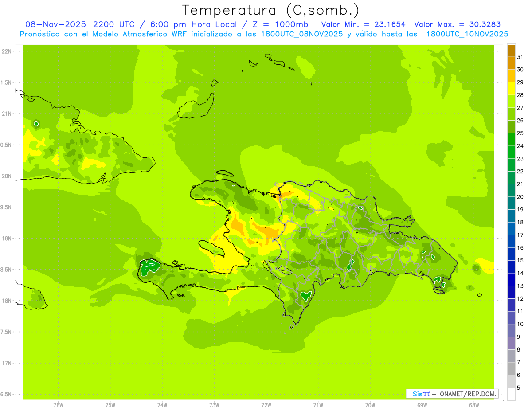Click the "19N" latitude label
The height and width of the screenshot is (411, 532).
(8, 239)
